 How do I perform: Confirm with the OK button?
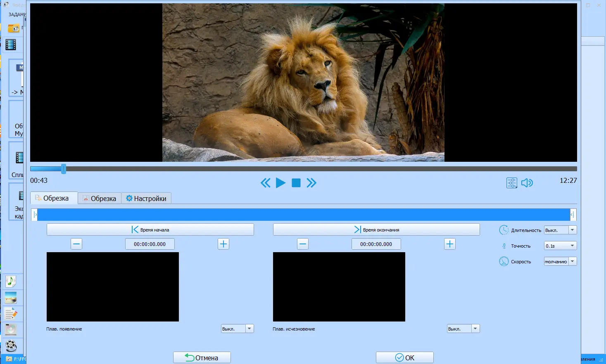click(405, 357)
